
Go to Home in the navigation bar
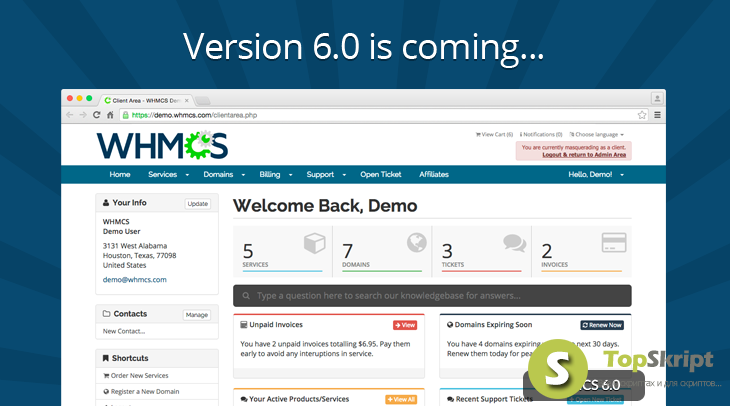point(120,175)
